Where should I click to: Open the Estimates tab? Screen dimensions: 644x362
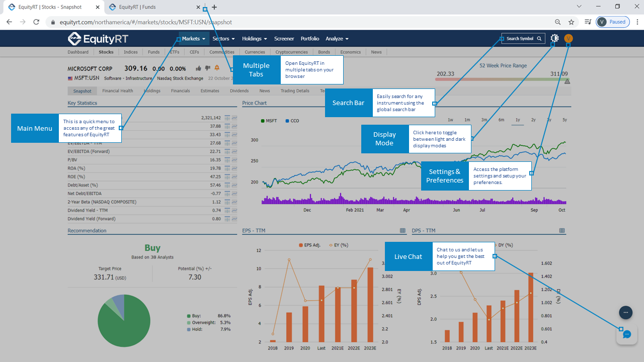210,91
